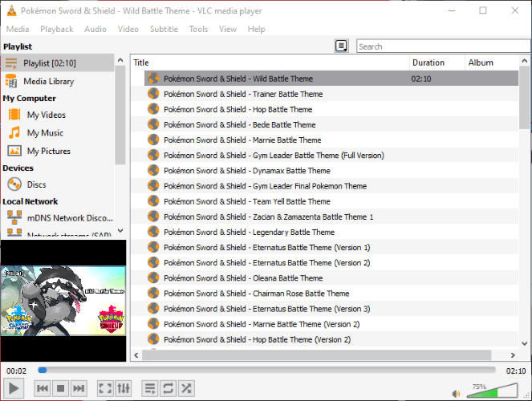The width and height of the screenshot is (532, 401).
Task: Mute audio via speaker icon
Action: pyautogui.click(x=457, y=394)
